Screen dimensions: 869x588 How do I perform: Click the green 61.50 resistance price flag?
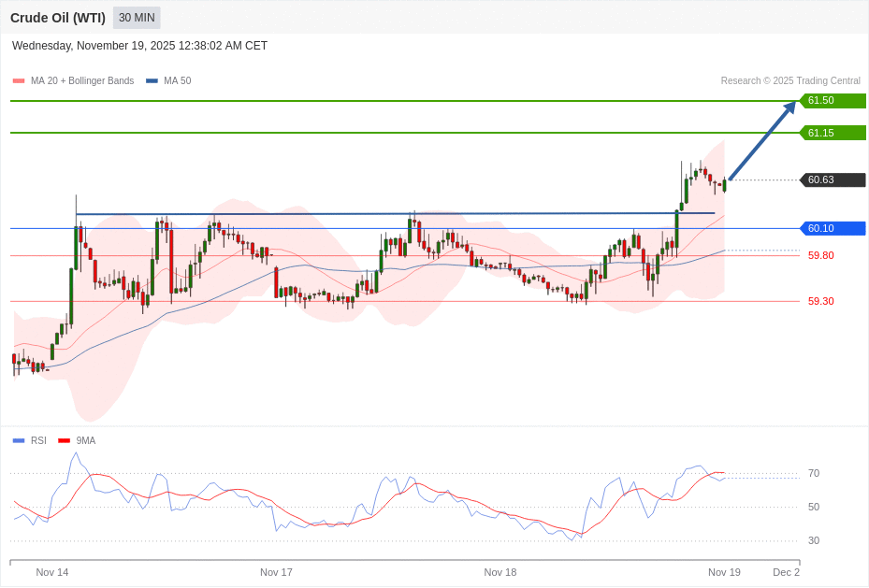(x=832, y=101)
